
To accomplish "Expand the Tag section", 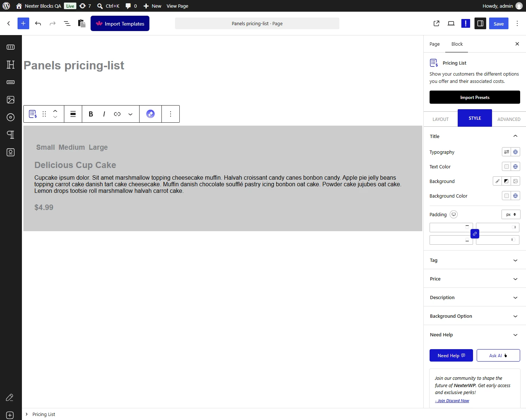I will 475,260.
